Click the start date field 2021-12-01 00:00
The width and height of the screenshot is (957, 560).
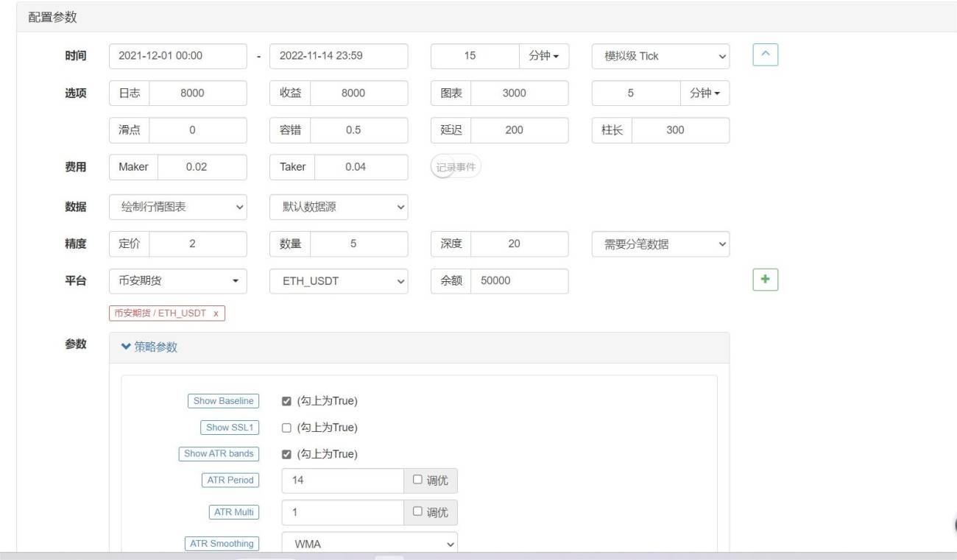point(178,56)
